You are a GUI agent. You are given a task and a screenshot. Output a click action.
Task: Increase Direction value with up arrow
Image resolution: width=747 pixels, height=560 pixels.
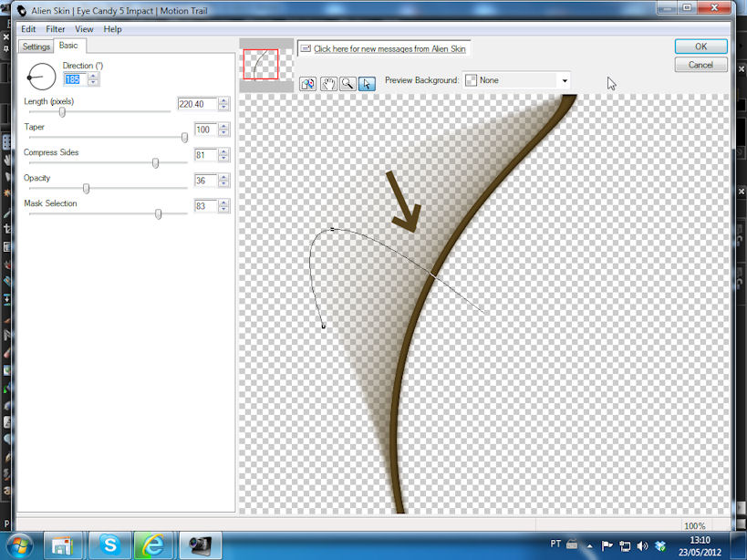[x=93, y=76]
